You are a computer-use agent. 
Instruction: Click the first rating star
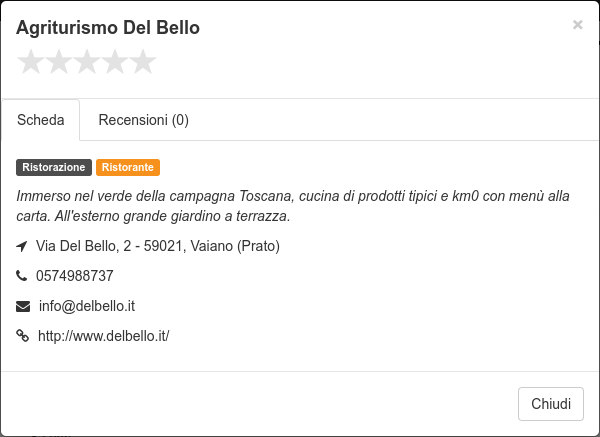click(30, 62)
